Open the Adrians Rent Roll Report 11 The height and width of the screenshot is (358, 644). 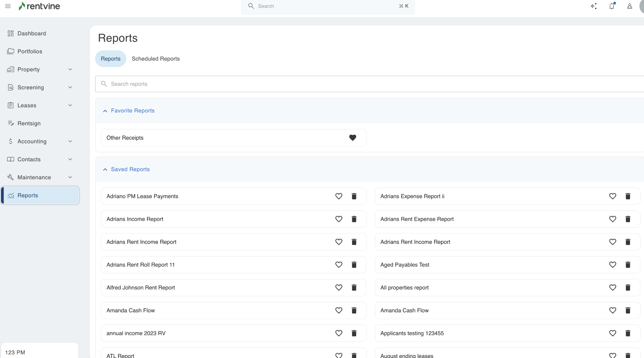tap(141, 265)
